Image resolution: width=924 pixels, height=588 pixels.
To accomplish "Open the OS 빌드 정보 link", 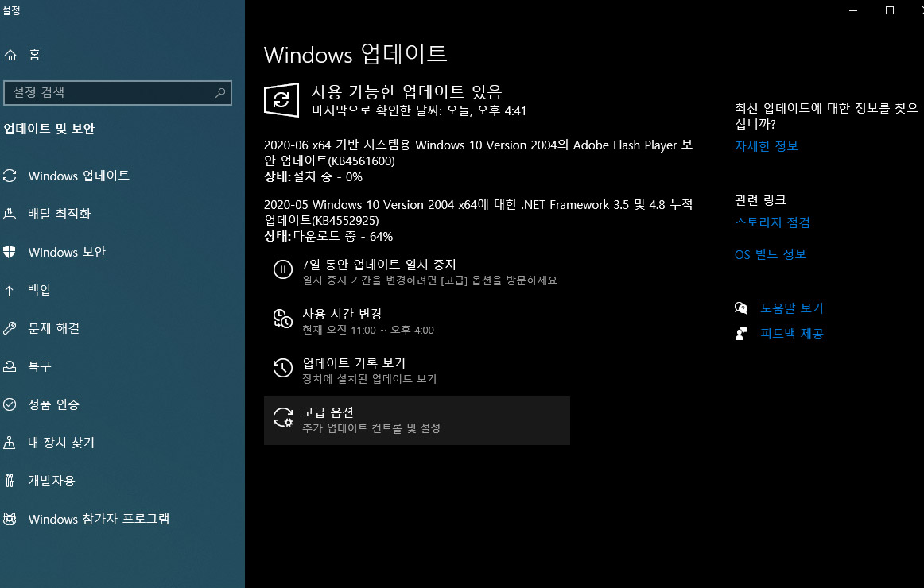I will tap(771, 254).
